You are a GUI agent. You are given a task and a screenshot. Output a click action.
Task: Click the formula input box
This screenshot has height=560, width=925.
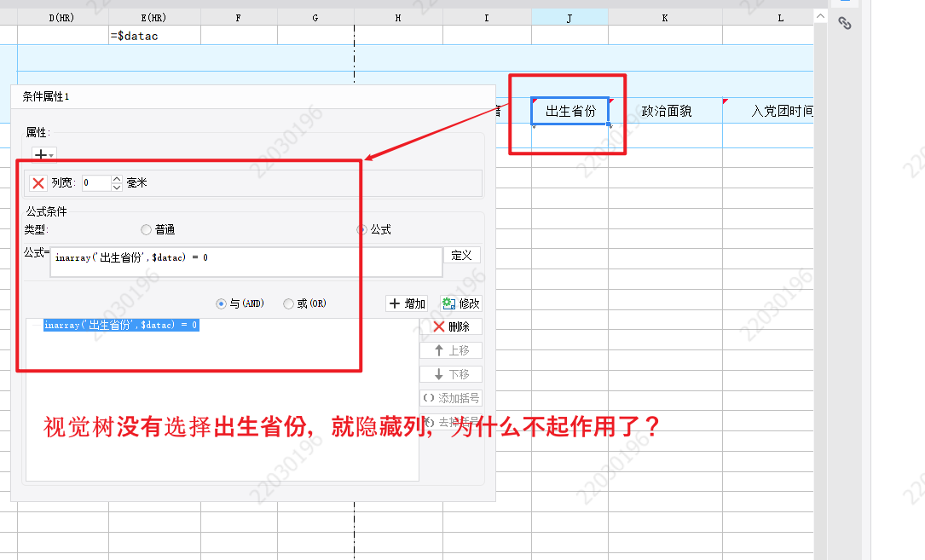tap(246, 262)
